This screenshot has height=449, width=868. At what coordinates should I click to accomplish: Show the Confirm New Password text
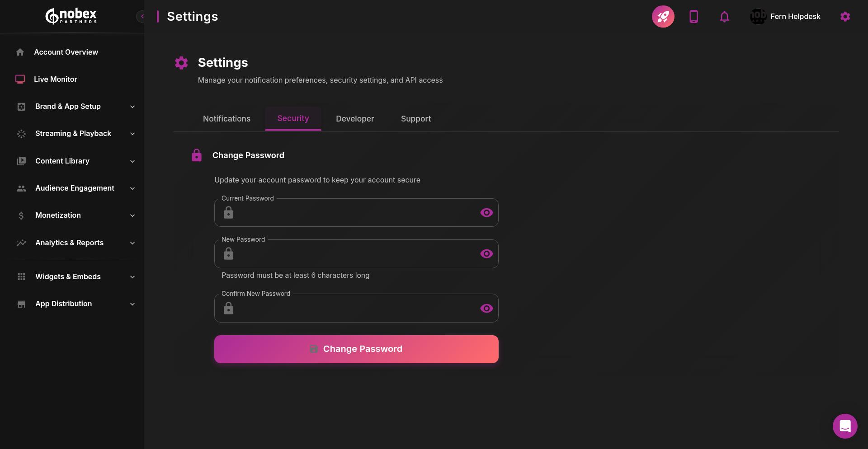pyautogui.click(x=486, y=309)
